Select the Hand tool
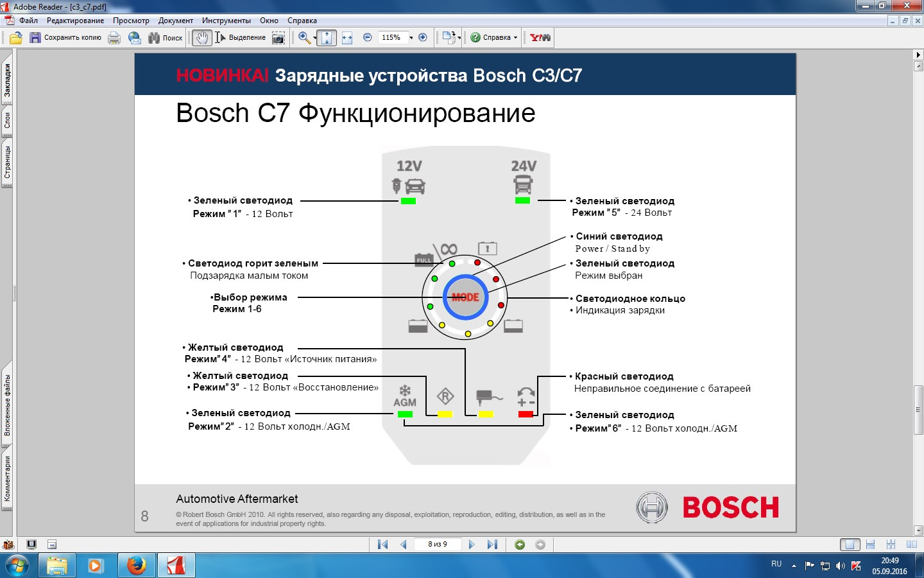Screen dimensions: 924x578 point(202,38)
